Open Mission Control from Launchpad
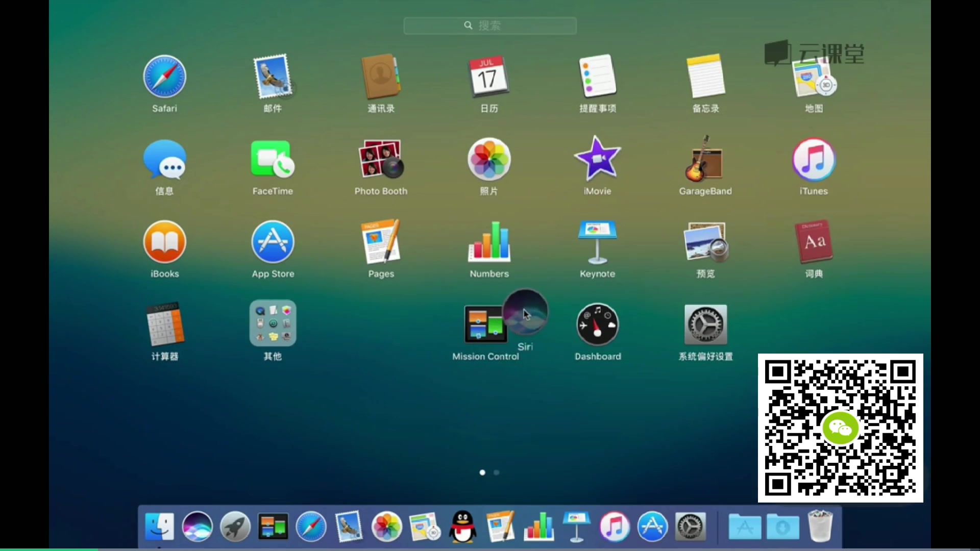The width and height of the screenshot is (980, 551). coord(483,325)
